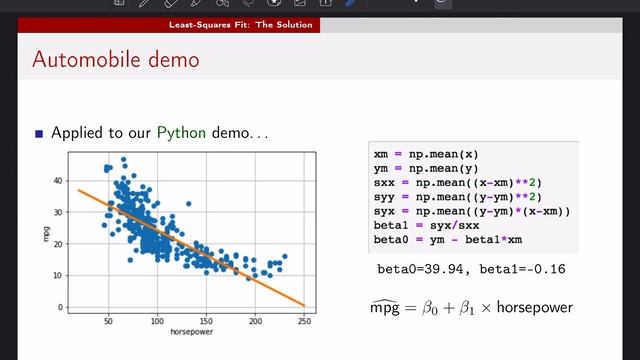Pick the lasso selection tool
The width and height of the screenshot is (640, 360).
click(248, 3)
